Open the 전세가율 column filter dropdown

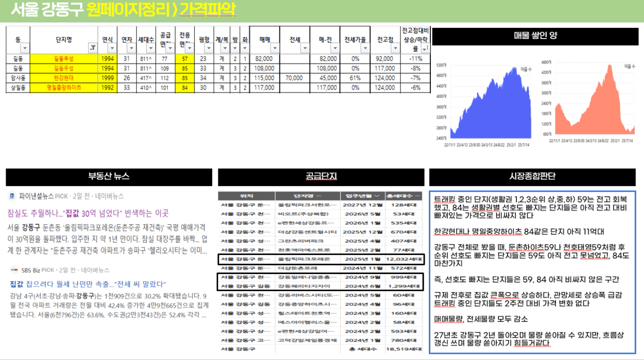pyautogui.click(x=365, y=48)
